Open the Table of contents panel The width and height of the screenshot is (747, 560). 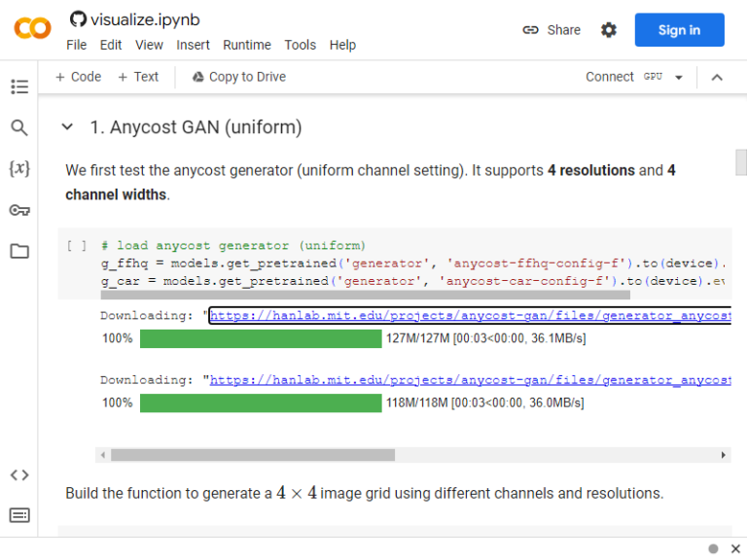[x=19, y=87]
